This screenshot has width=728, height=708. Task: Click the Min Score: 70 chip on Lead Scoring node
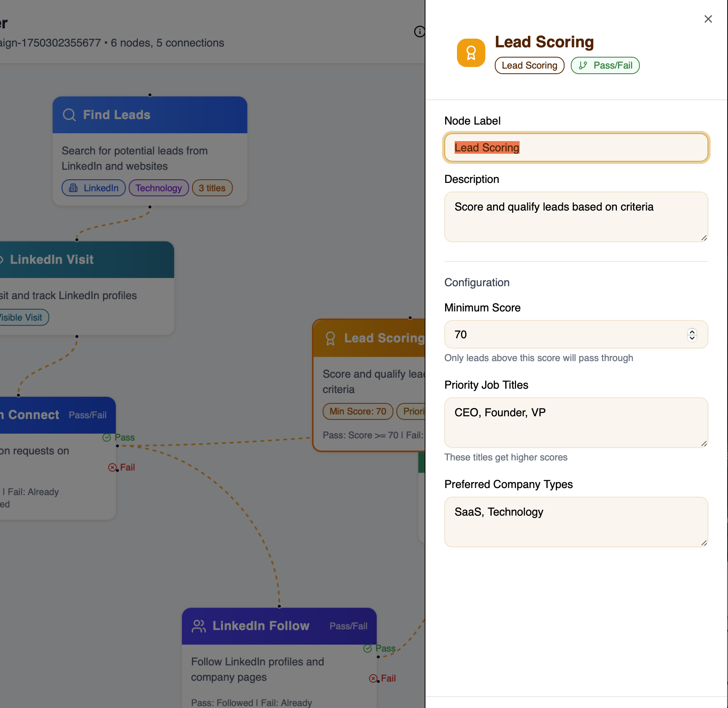click(x=357, y=411)
